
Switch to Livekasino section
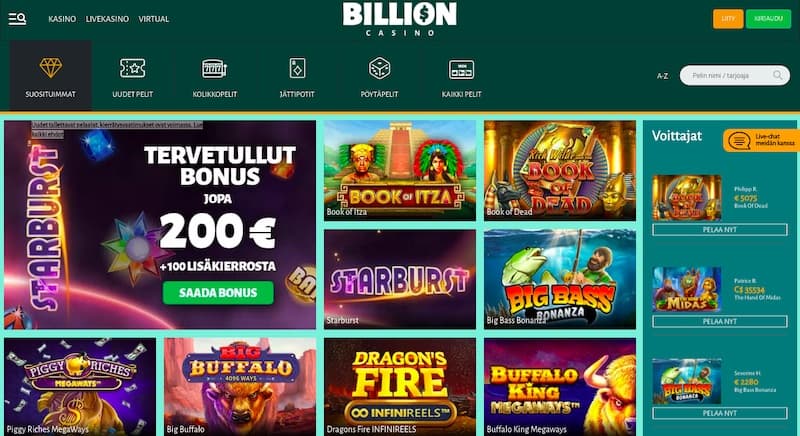(x=107, y=19)
